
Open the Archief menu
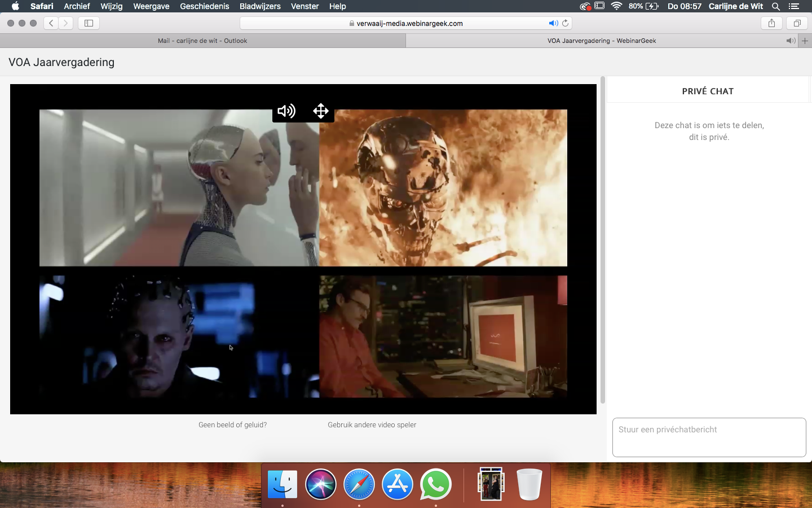tap(77, 6)
